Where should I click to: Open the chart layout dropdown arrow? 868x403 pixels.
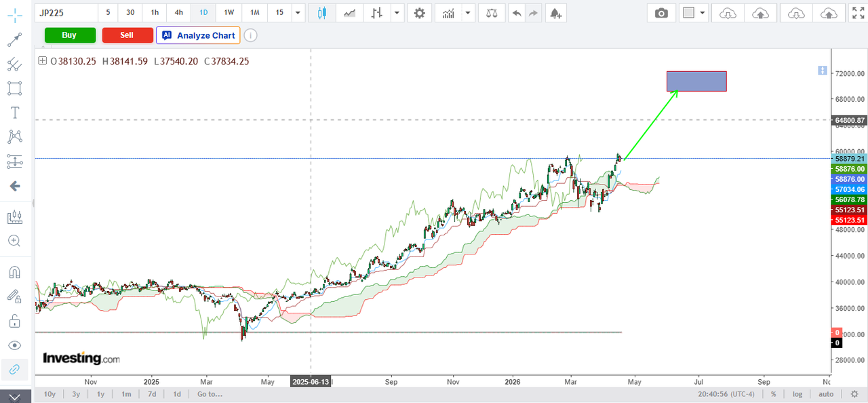[703, 13]
